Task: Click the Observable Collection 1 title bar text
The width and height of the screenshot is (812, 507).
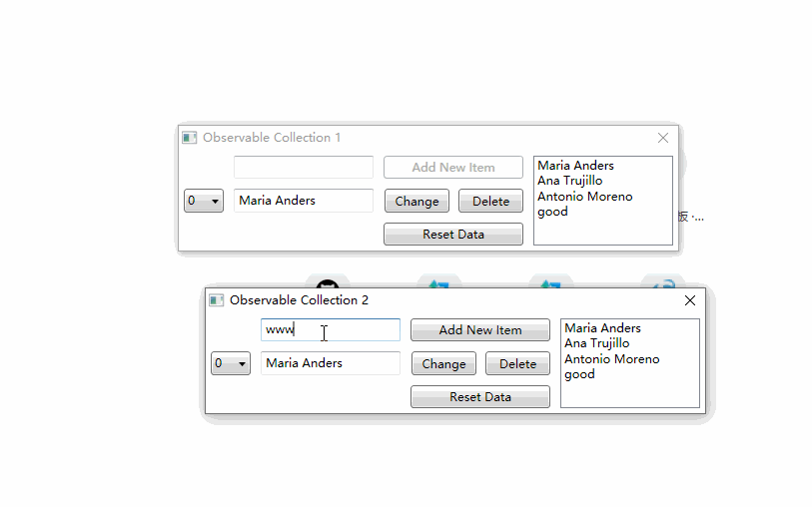Action: [x=272, y=138]
